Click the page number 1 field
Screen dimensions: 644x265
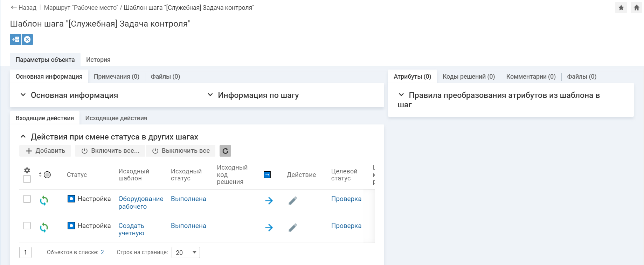(25, 252)
